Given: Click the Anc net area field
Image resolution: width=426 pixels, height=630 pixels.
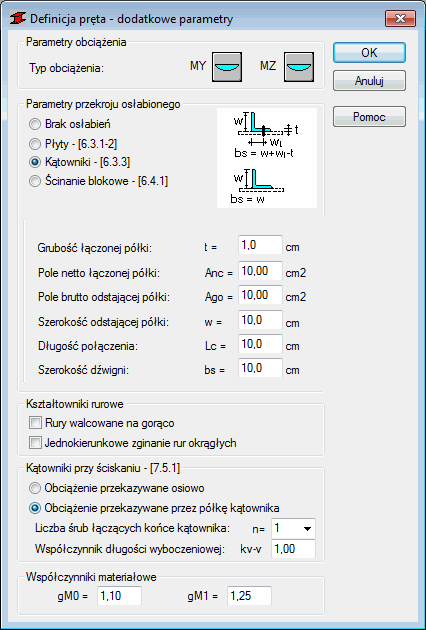Looking at the screenshot, I should coord(260,271).
